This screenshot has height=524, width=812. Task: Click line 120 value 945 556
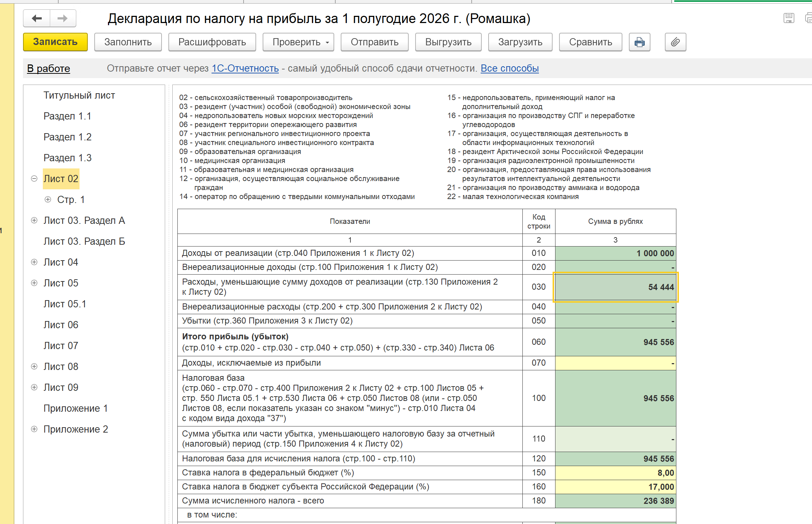pos(616,459)
